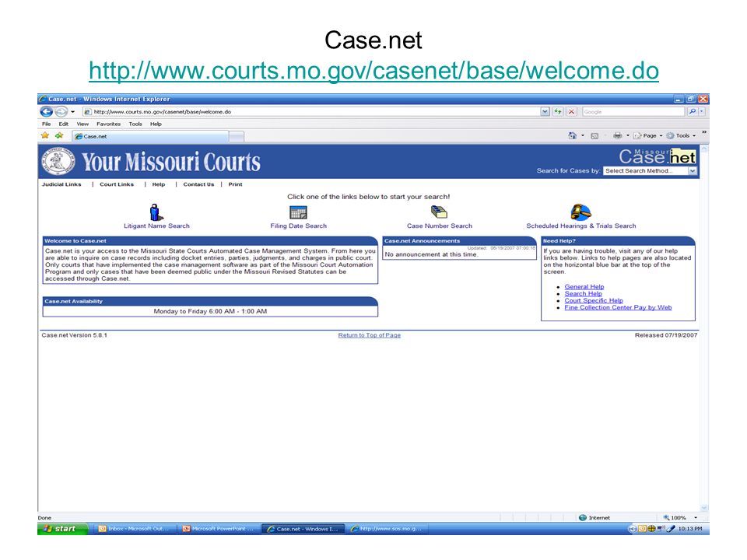Open the View menu
Screen dimensions: 747x560
(82, 124)
